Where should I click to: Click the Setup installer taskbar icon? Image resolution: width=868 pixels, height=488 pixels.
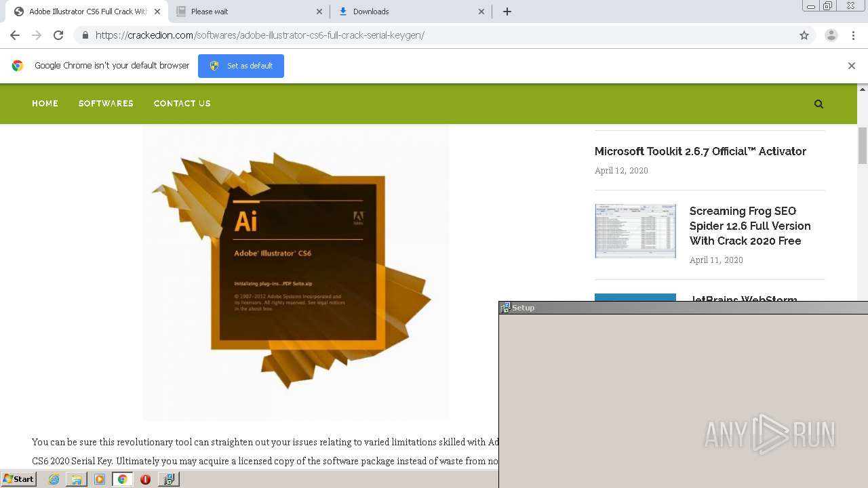click(x=168, y=479)
